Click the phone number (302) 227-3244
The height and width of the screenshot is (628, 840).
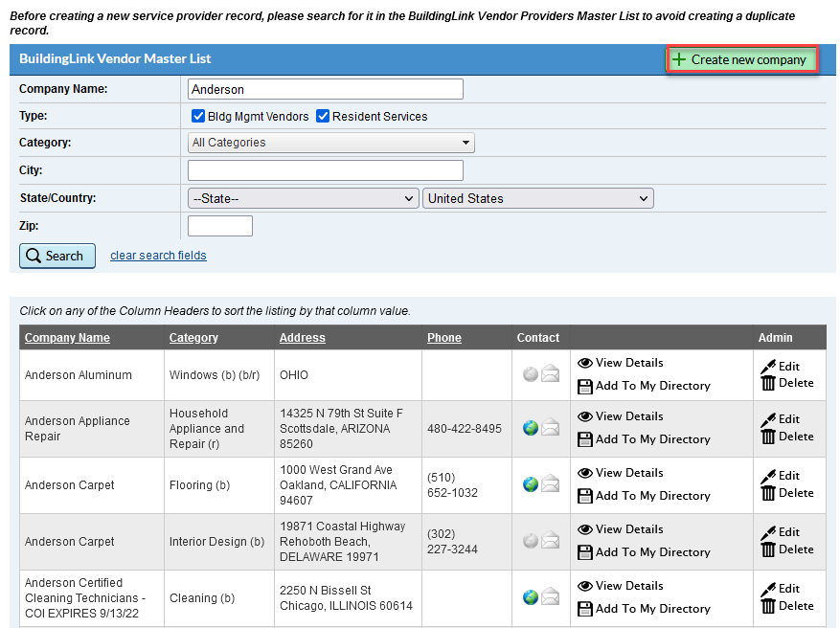pyautogui.click(x=452, y=542)
